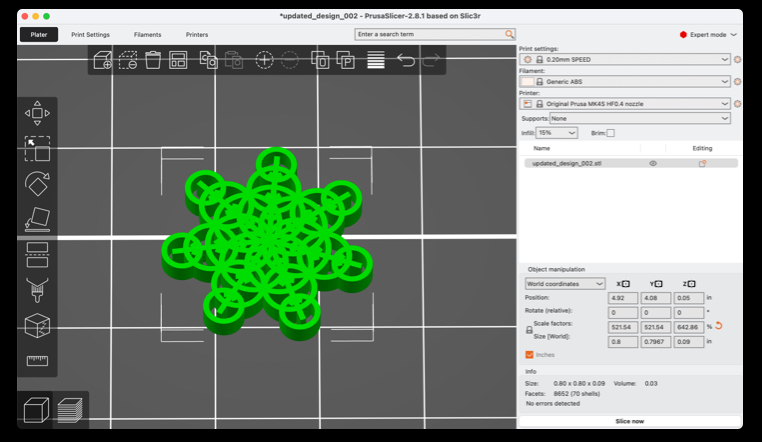This screenshot has width=762, height=442.
Task: Click the search term input field
Action: 430,34
